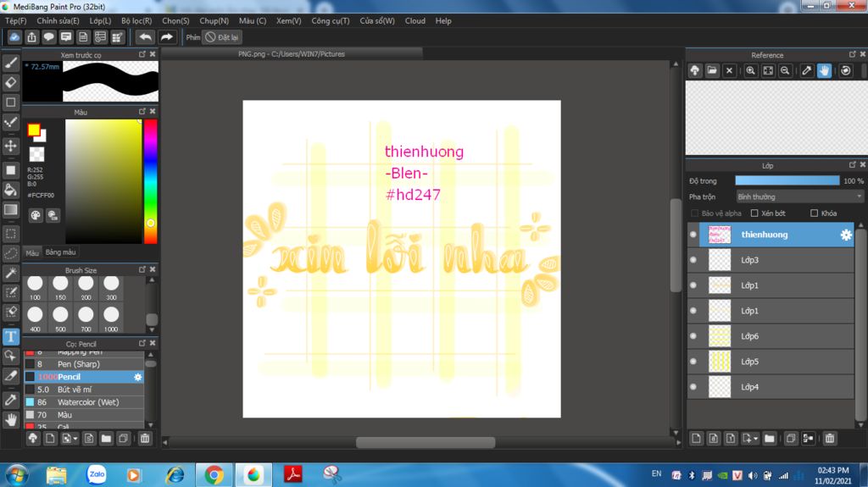Open Windows Start menu
Image resolution: width=868 pixels, height=487 pixels.
[16, 475]
